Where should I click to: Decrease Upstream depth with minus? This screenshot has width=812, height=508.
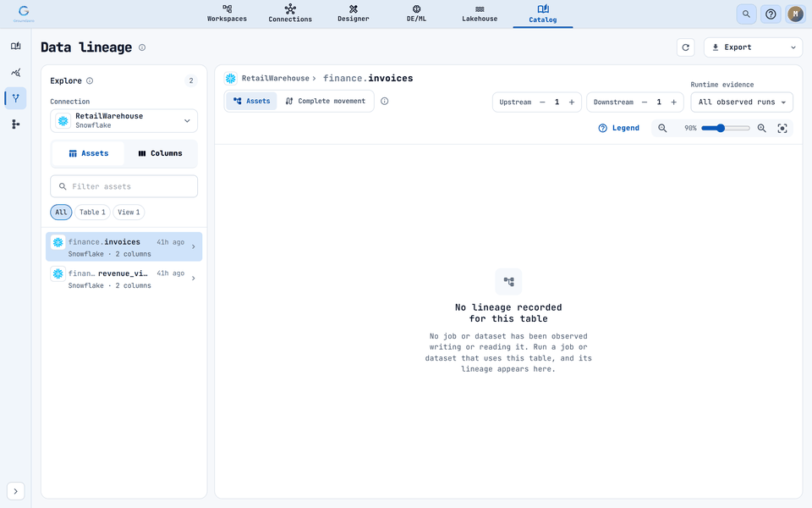pos(542,102)
